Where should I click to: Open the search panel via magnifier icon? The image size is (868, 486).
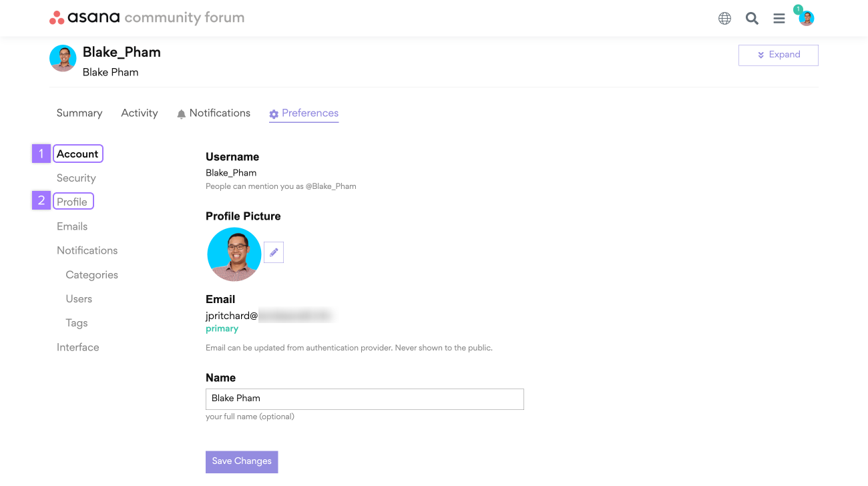point(752,18)
